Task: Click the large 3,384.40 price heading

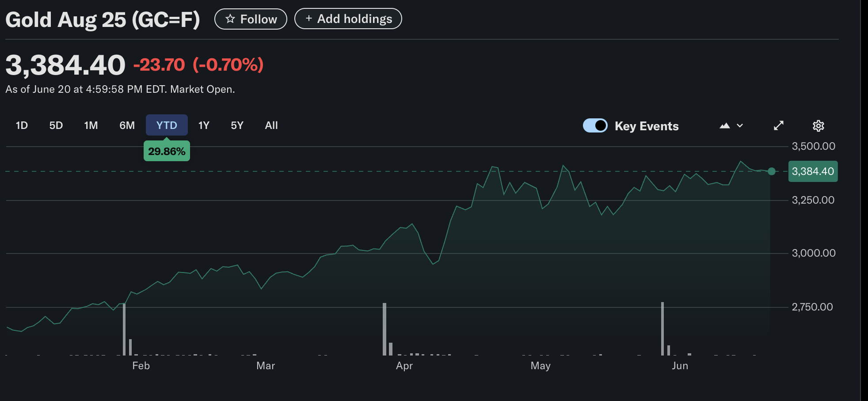Action: pos(65,65)
